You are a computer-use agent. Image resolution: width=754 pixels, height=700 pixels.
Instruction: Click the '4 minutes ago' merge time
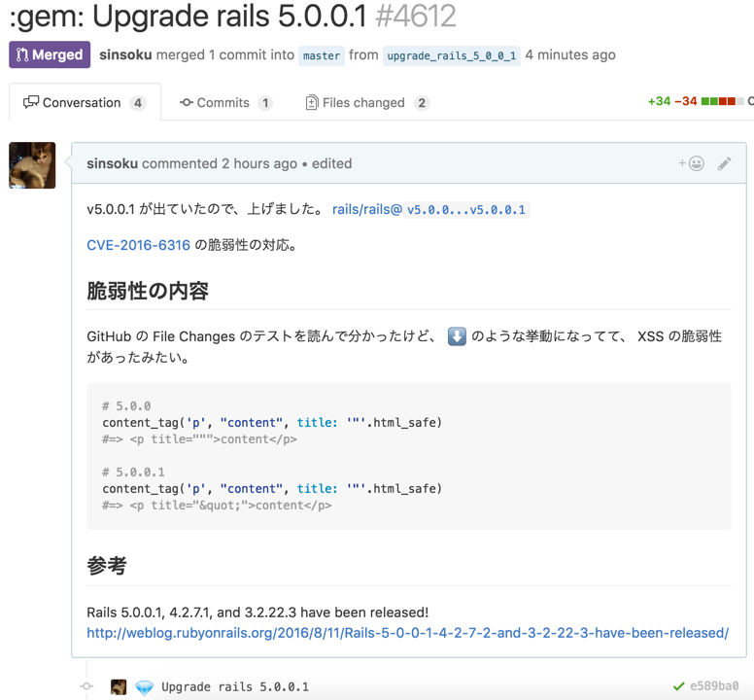tap(570, 54)
